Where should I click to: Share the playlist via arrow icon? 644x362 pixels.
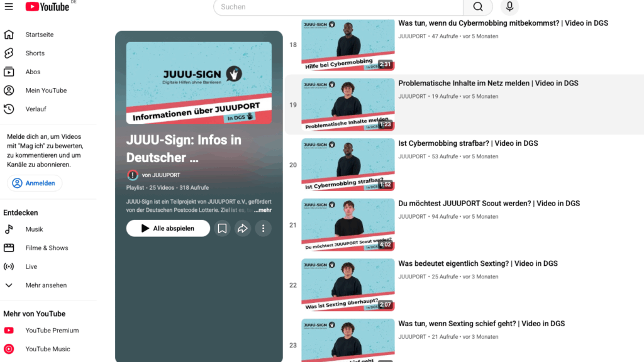click(x=243, y=228)
